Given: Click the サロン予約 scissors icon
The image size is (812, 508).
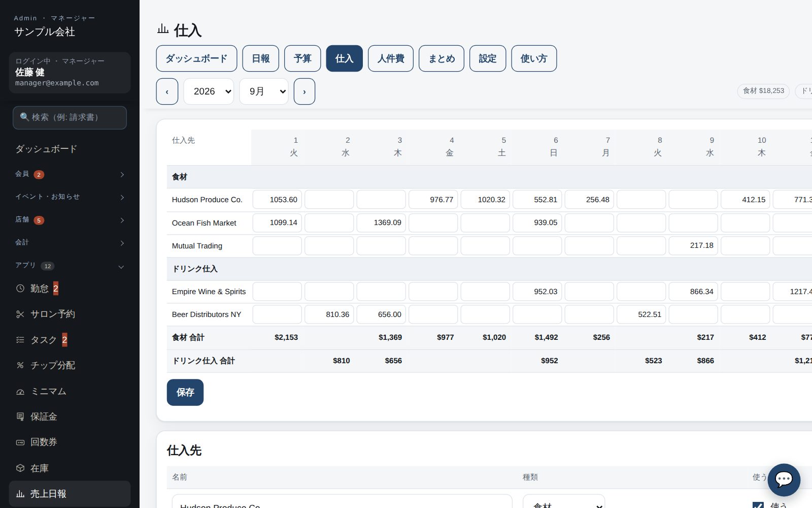Looking at the screenshot, I should click(20, 314).
